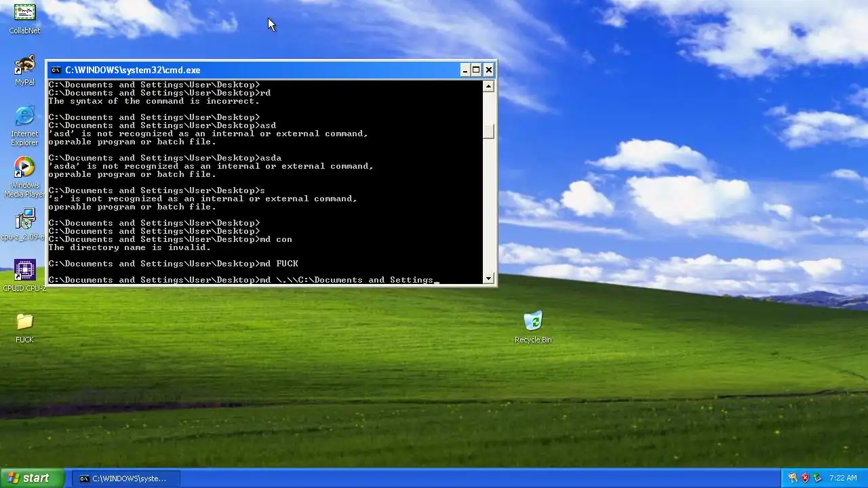Screen dimensions: 868x488
Task: Select the cpu-z_2.09 installer desktop icon
Action: point(24,224)
